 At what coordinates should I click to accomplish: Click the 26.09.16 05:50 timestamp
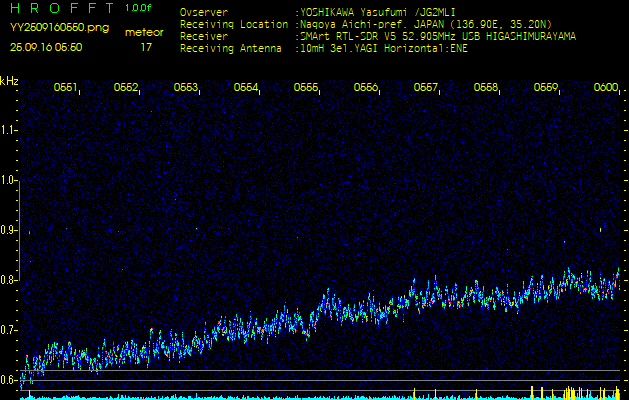coord(46,47)
